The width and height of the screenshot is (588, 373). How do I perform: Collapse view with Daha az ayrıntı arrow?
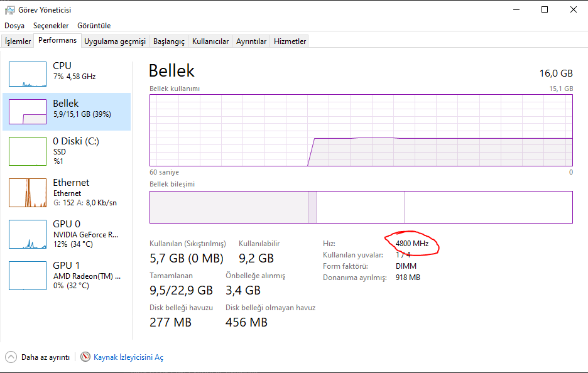click(11, 357)
